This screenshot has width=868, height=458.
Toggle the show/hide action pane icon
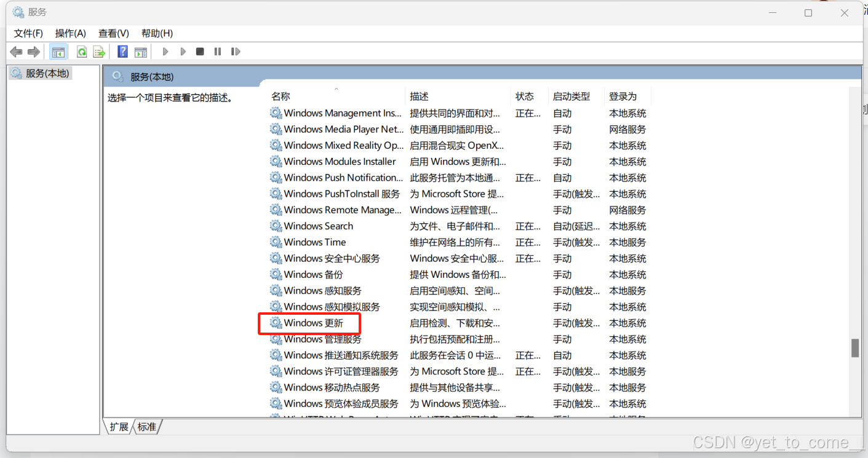[x=141, y=52]
